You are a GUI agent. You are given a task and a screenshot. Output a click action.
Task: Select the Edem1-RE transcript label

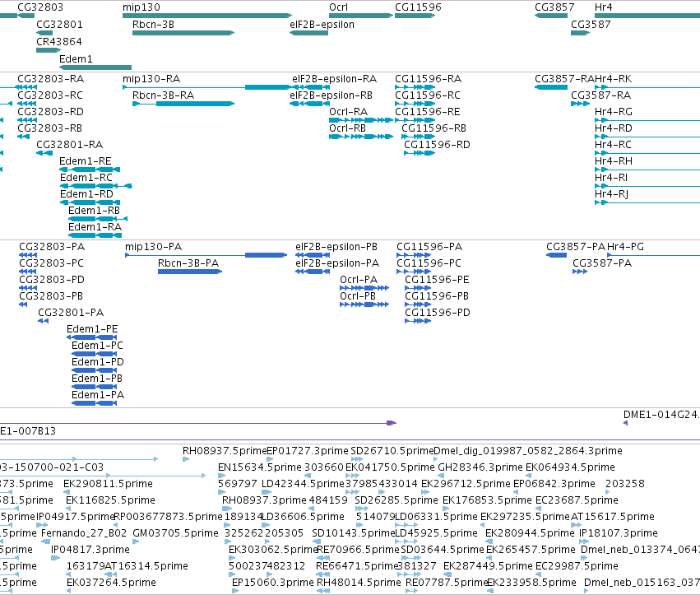pos(86,160)
